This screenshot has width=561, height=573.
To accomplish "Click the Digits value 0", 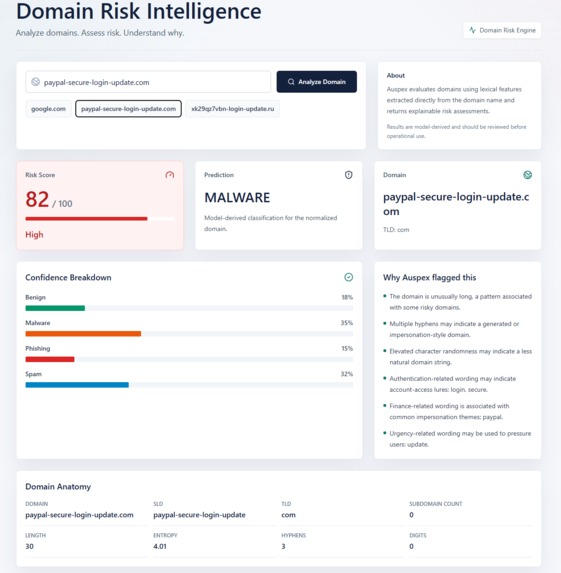I will point(412,547).
